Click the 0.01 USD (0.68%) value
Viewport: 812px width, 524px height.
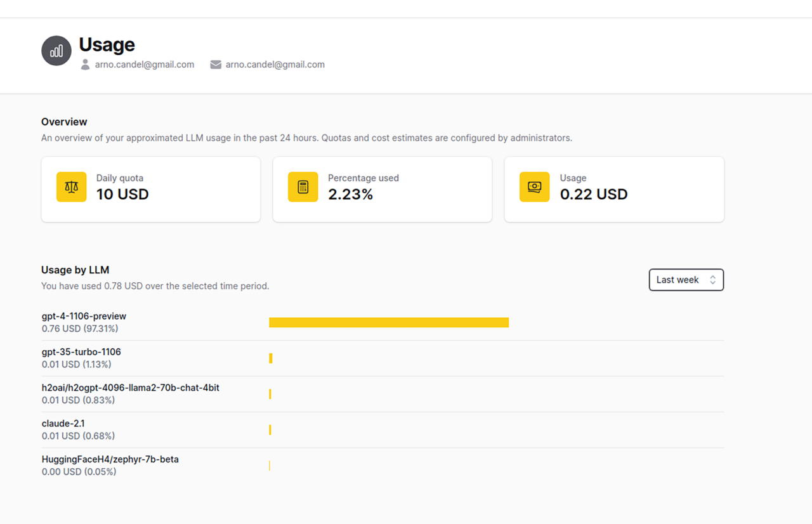click(79, 436)
